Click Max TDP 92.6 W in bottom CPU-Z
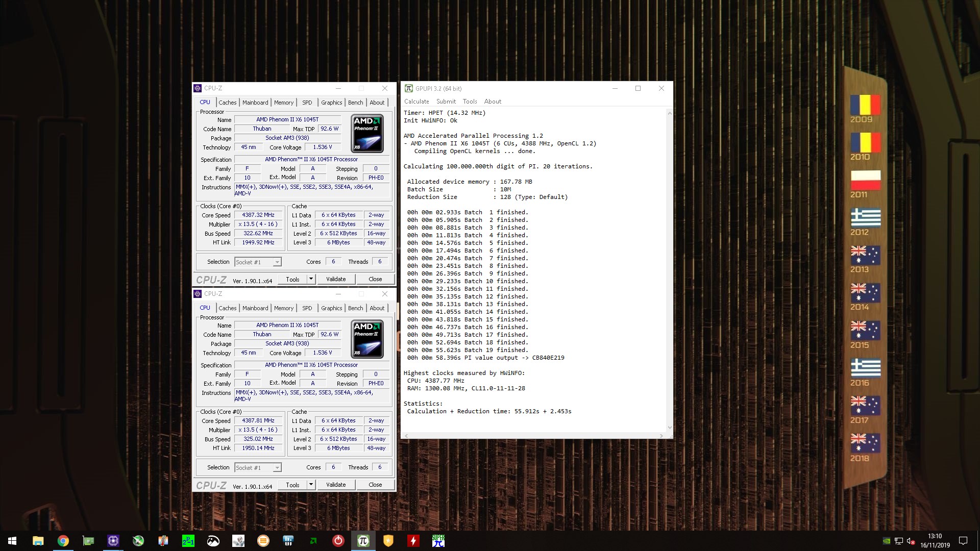The width and height of the screenshot is (980, 551). point(329,335)
